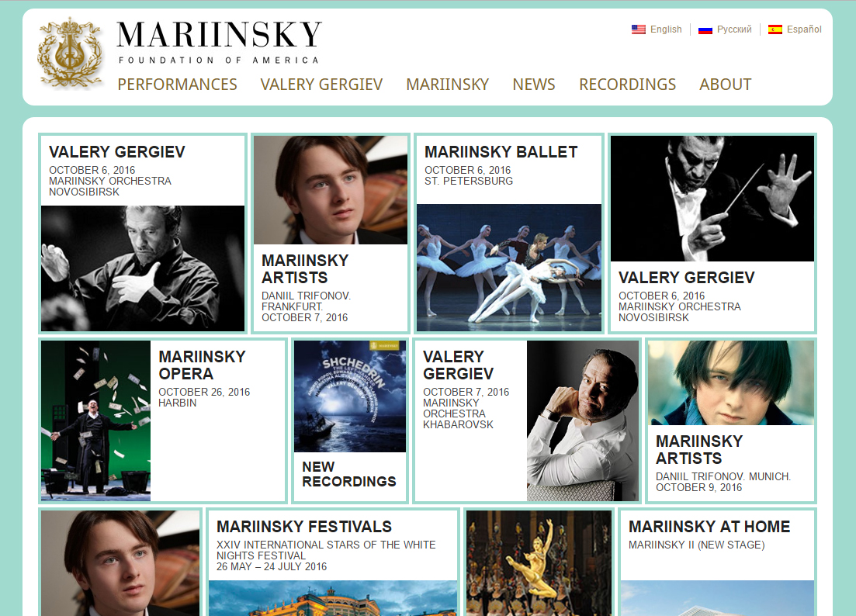Open the Mariinsky Ballet St. Petersburg heading
Image resolution: width=856 pixels, height=616 pixels.
(501, 152)
